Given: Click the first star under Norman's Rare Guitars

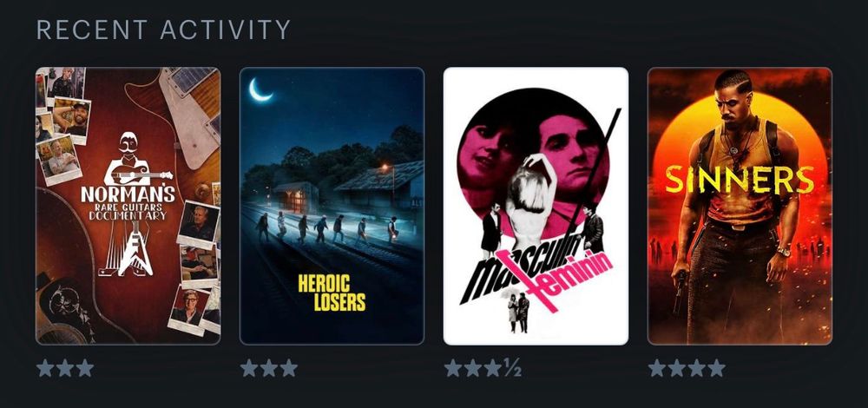Looking at the screenshot, I should 45,367.
